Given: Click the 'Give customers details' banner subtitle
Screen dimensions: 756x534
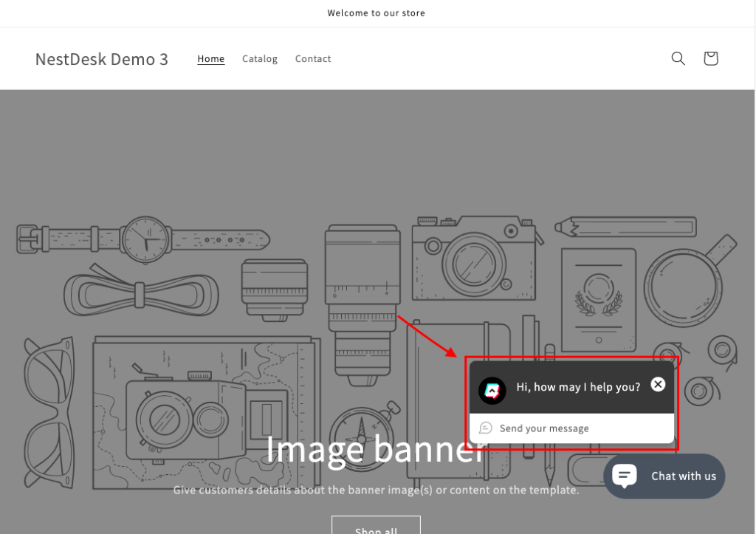Looking at the screenshot, I should [376, 490].
